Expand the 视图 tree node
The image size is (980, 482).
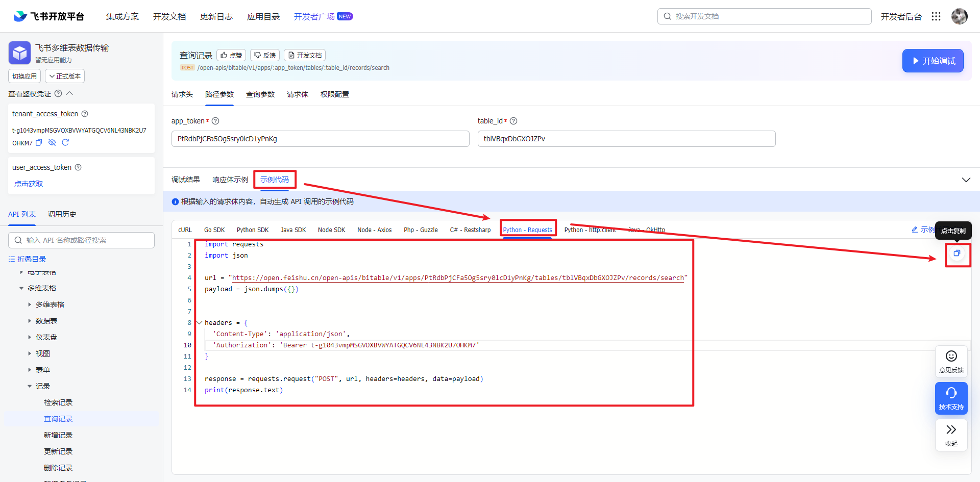[30, 353]
